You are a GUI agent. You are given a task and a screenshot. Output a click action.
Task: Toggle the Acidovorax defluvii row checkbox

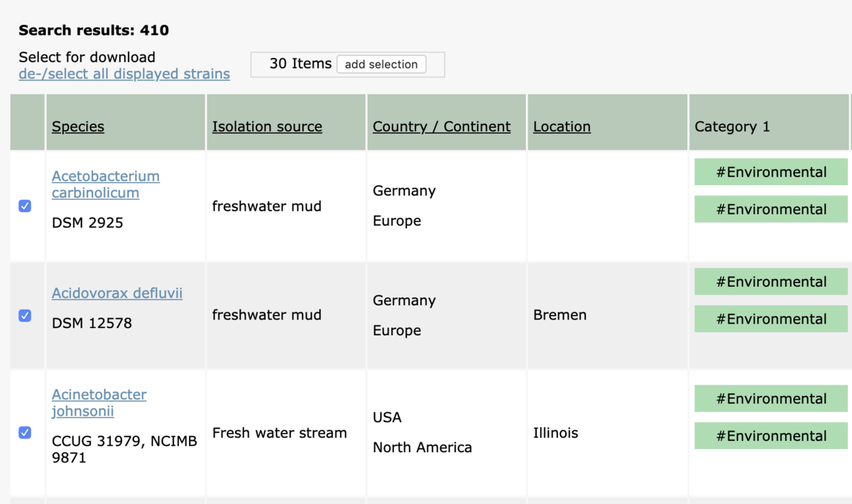[25, 315]
